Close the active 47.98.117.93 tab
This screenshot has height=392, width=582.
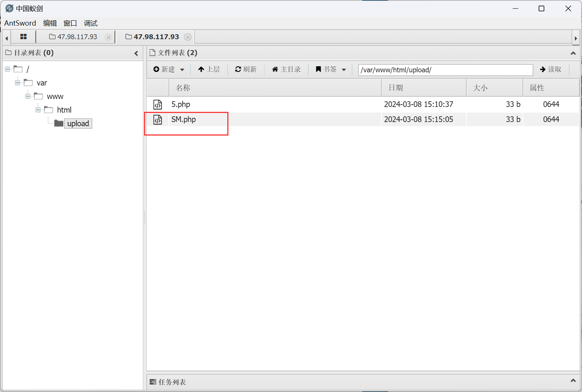tap(188, 37)
